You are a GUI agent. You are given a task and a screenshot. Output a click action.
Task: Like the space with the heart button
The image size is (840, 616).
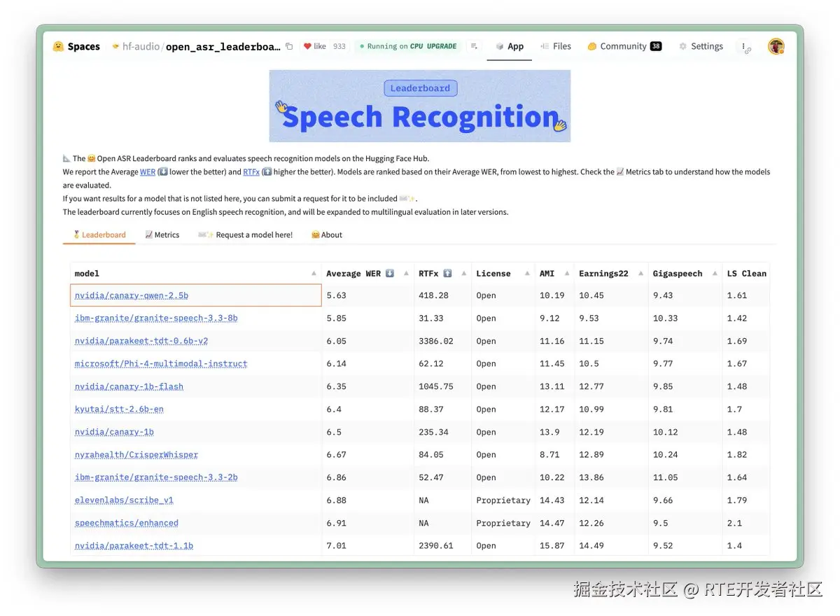[314, 46]
